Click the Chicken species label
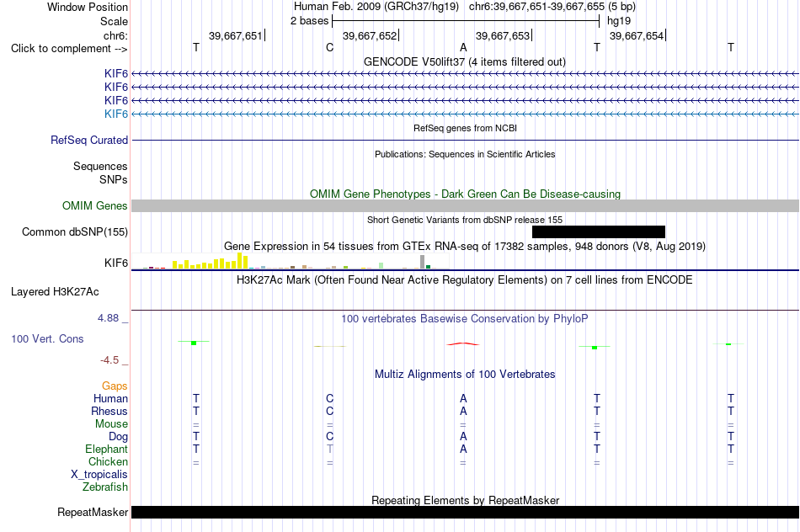 click(x=108, y=461)
